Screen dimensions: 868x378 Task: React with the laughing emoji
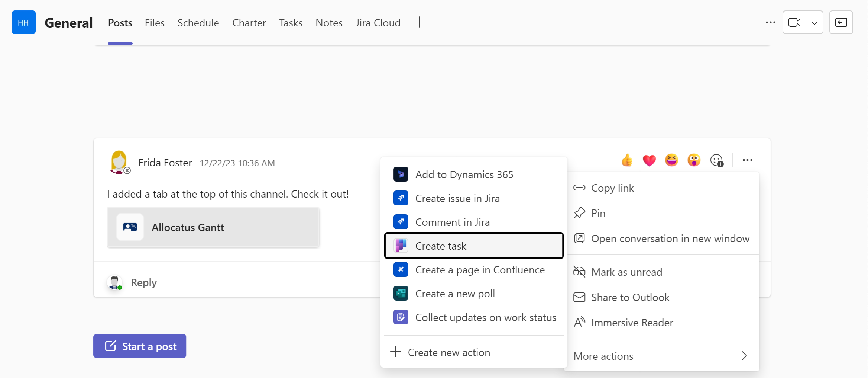click(x=671, y=160)
